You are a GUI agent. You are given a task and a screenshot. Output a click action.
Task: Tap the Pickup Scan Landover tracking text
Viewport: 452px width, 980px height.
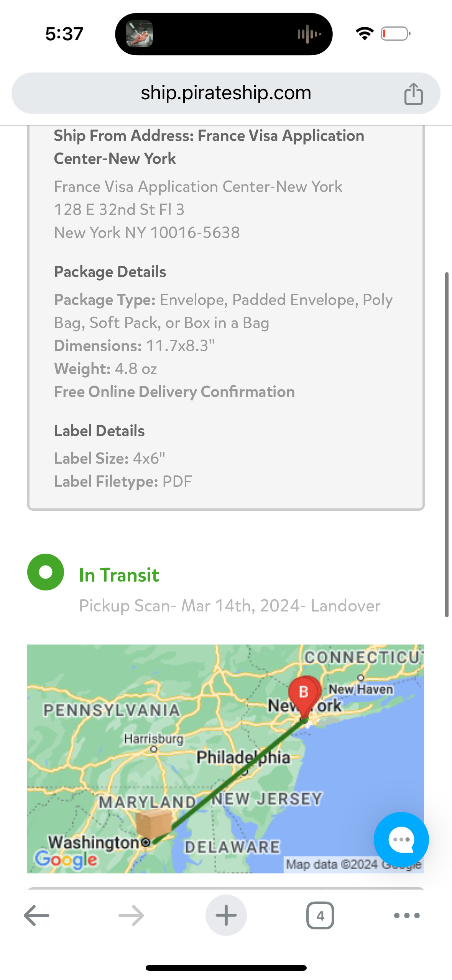click(229, 606)
